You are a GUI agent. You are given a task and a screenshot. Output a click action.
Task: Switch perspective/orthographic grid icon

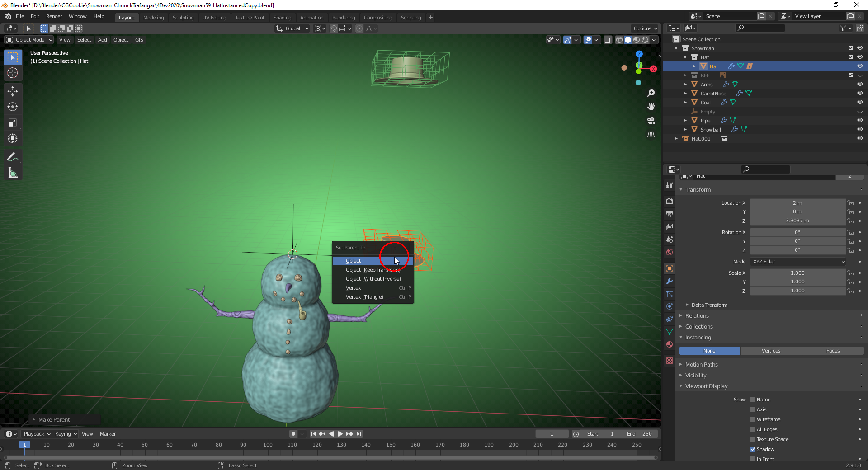tap(651, 135)
